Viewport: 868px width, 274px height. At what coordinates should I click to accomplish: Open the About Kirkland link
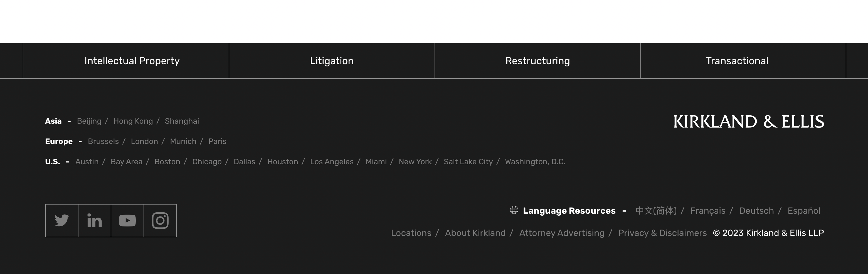coord(475,233)
